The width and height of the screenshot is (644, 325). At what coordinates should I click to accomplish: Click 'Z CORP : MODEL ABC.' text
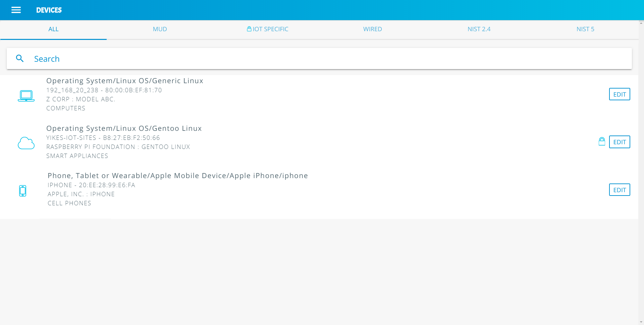pos(81,99)
